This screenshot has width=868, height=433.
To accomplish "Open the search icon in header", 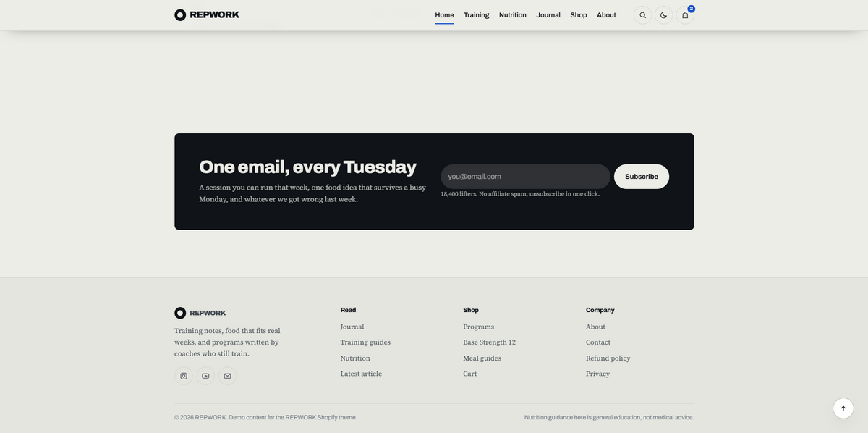I will tap(642, 15).
